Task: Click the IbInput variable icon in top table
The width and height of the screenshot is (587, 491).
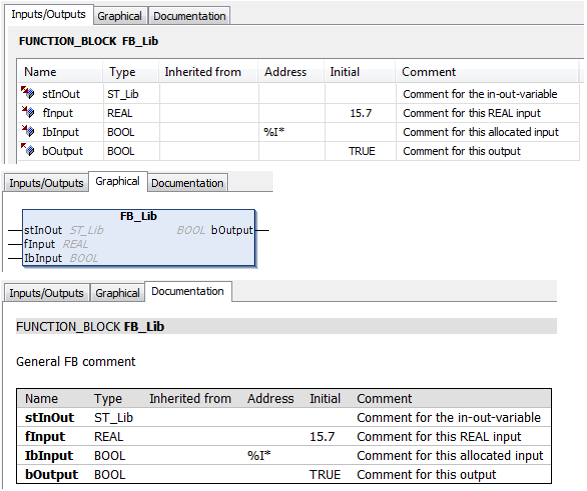Action: (x=28, y=131)
